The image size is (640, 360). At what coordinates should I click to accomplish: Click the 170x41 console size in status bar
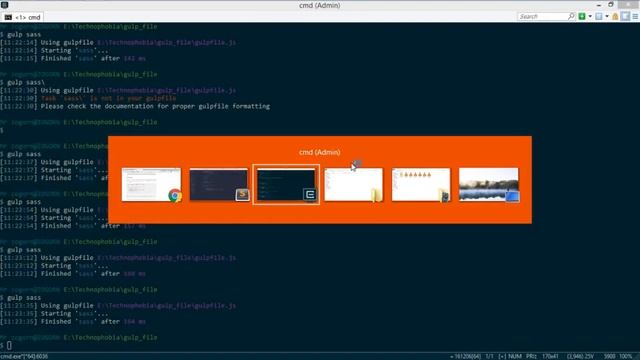[x=550, y=356]
